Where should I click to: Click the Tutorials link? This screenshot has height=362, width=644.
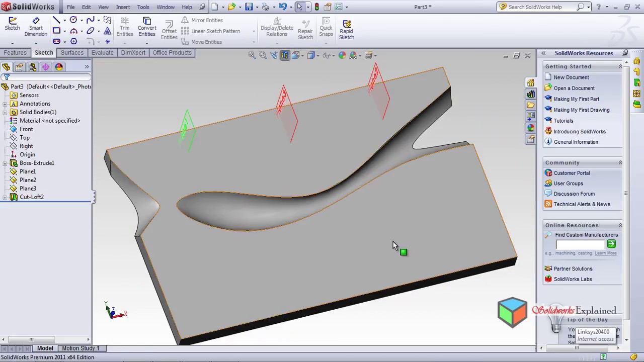563,121
